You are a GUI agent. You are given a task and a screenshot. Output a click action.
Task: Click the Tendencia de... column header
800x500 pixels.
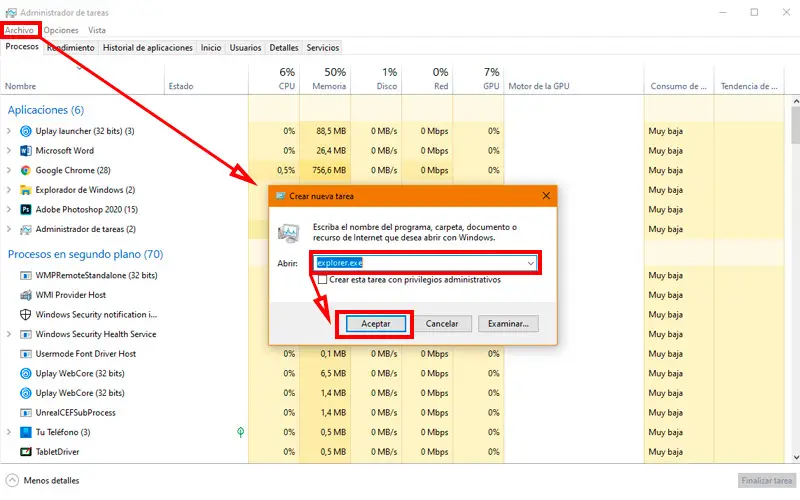coord(749,79)
